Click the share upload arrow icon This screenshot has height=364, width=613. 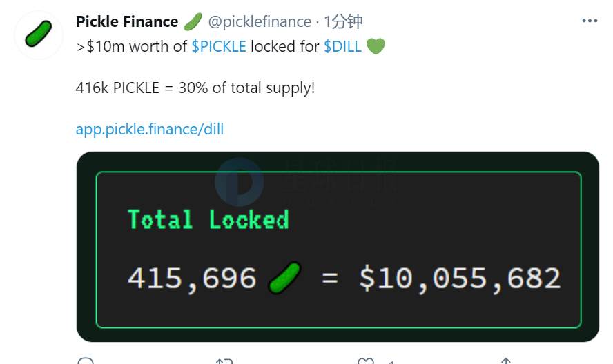506,361
